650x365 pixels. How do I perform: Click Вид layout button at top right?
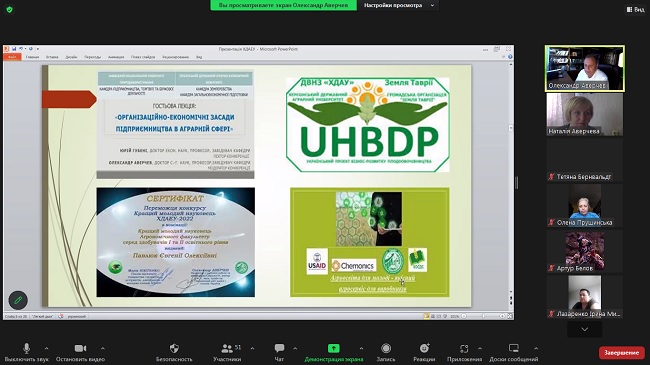coord(635,9)
